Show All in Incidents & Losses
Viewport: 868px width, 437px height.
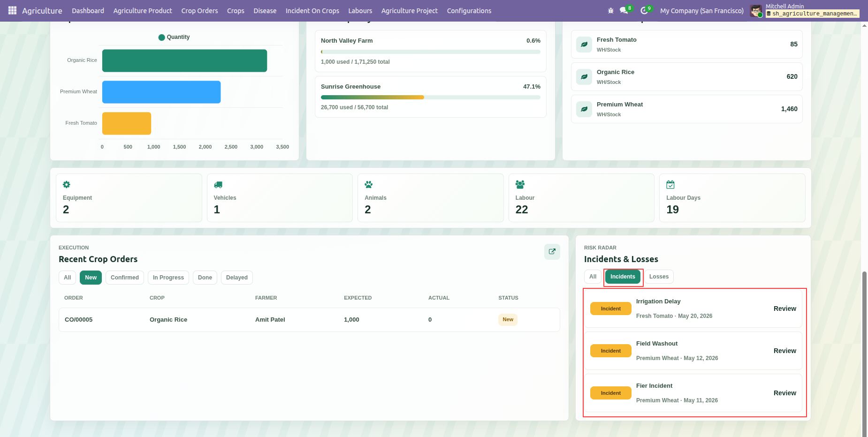[x=593, y=277]
